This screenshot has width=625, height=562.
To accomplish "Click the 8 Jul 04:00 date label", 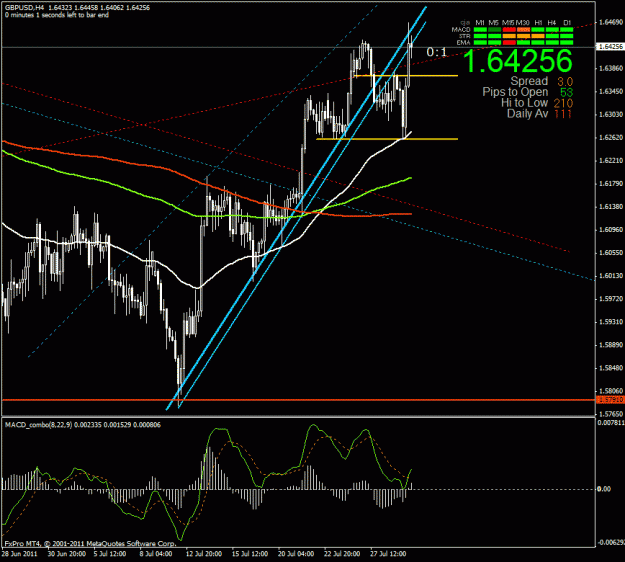I will point(156,554).
